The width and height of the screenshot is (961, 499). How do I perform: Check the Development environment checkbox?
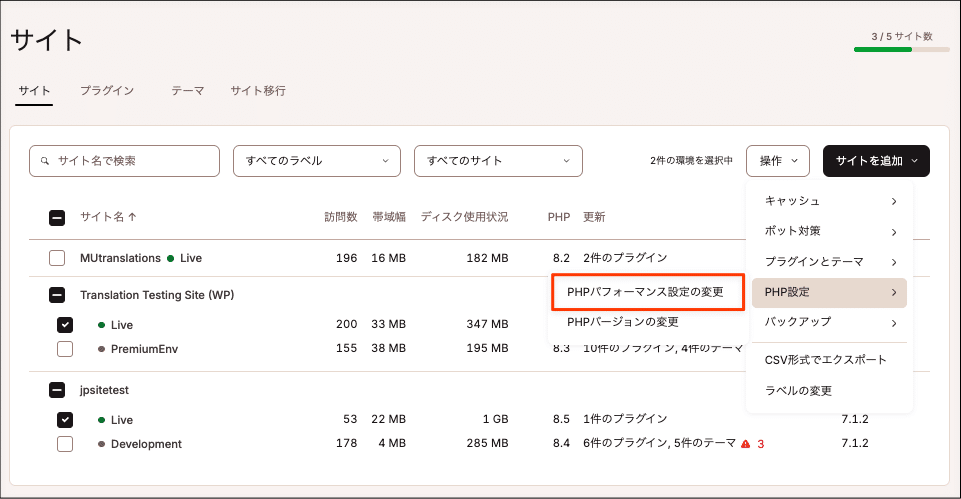click(x=65, y=444)
